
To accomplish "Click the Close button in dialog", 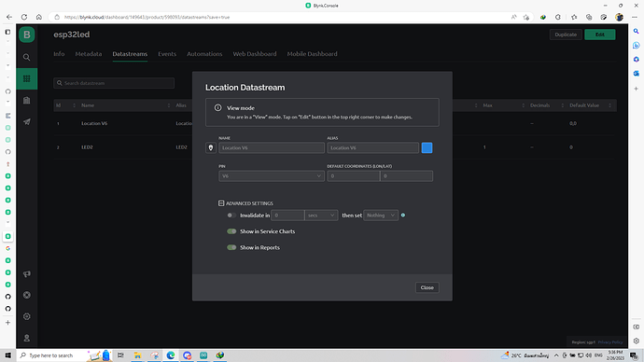I will tap(427, 287).
